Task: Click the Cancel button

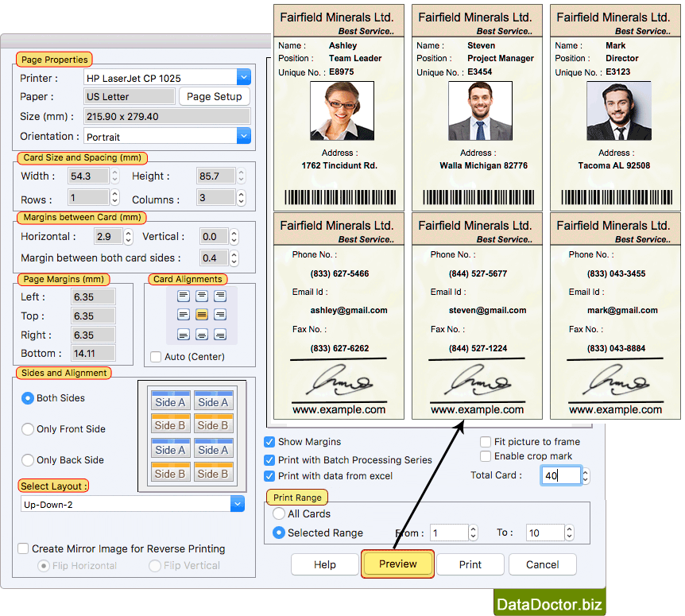Action: pyautogui.click(x=542, y=564)
